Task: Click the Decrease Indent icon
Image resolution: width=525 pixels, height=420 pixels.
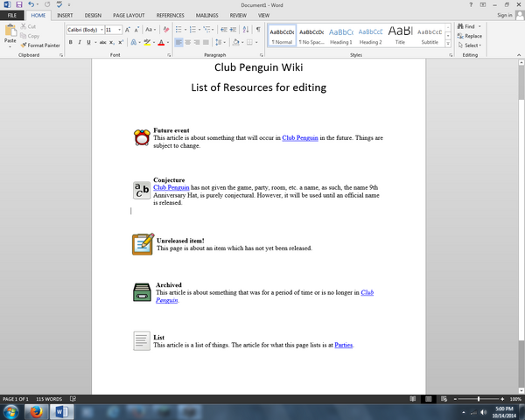Action: point(224,30)
